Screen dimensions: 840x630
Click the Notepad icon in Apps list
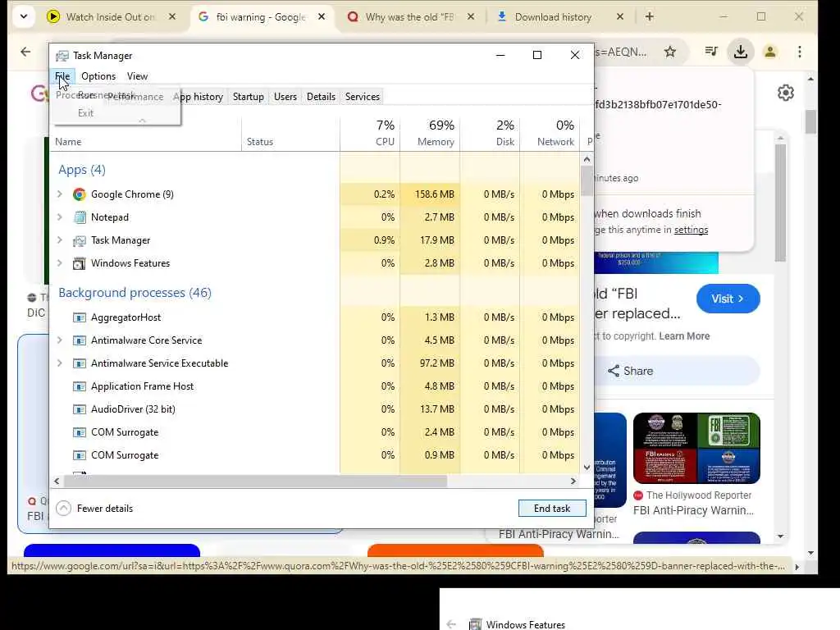[x=80, y=217]
